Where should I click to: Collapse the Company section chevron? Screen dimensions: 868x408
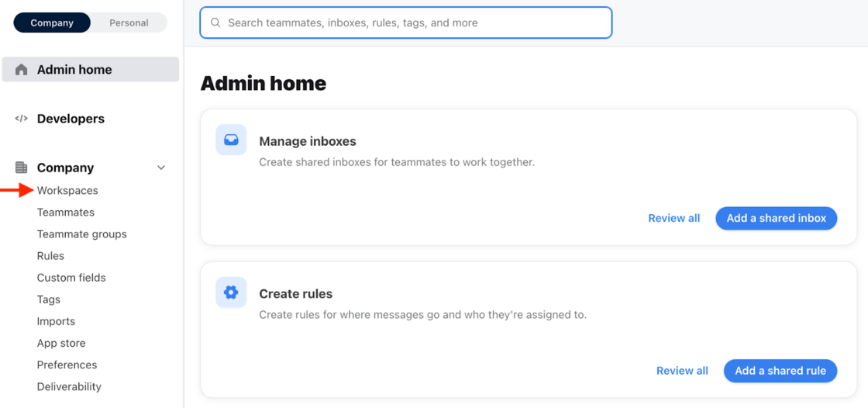(161, 168)
